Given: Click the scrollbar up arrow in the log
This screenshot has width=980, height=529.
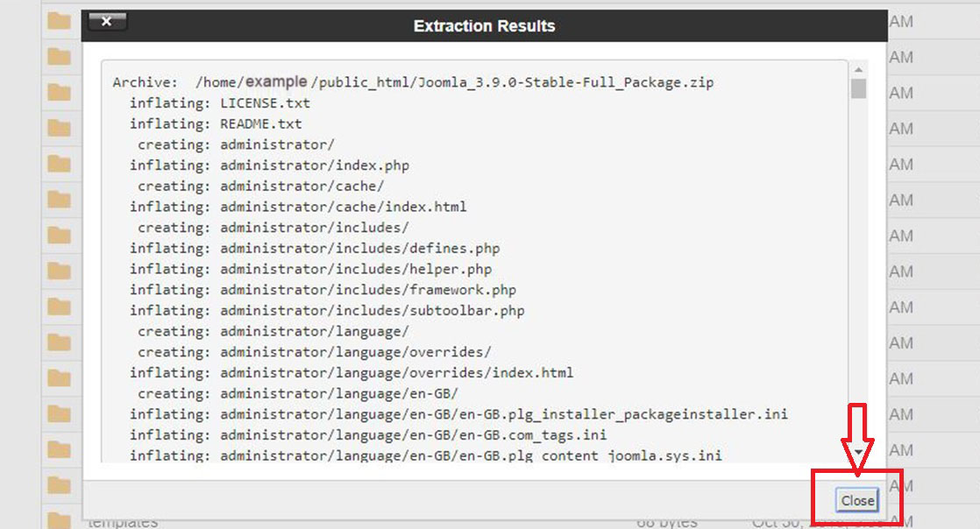Looking at the screenshot, I should 858,69.
